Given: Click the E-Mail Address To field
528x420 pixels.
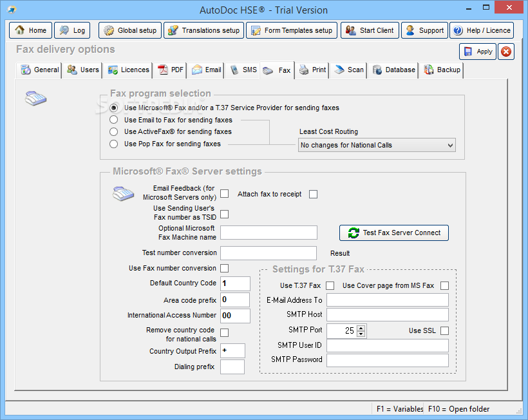Looking at the screenshot, I should click(x=388, y=300).
